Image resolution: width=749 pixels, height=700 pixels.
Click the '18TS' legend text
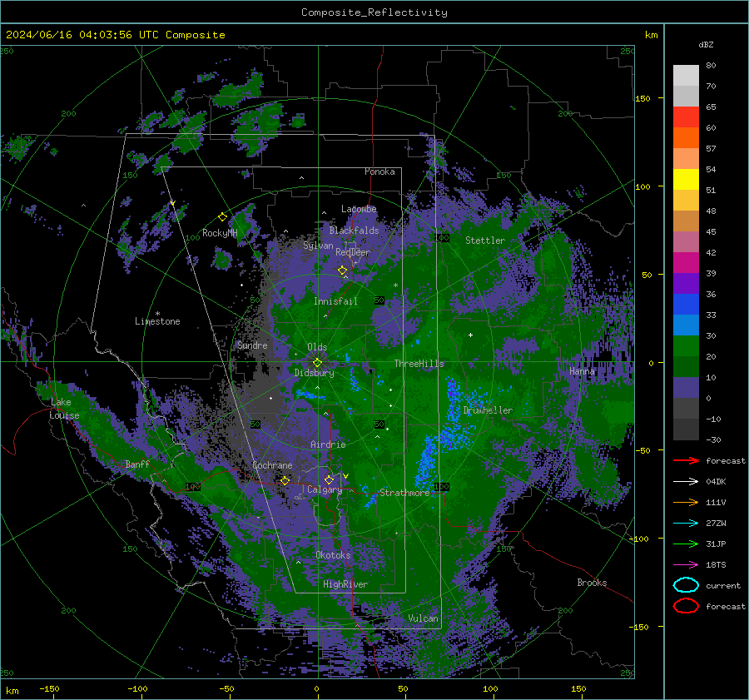pyautogui.click(x=716, y=565)
